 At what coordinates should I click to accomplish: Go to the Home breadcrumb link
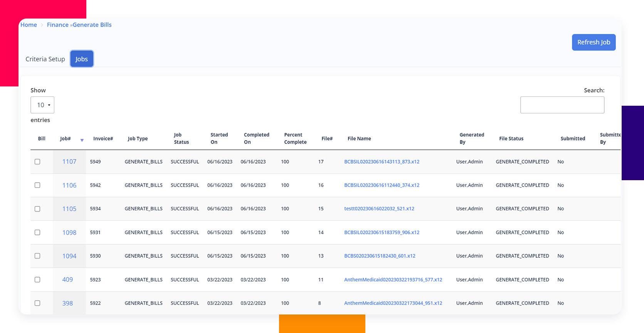click(29, 25)
